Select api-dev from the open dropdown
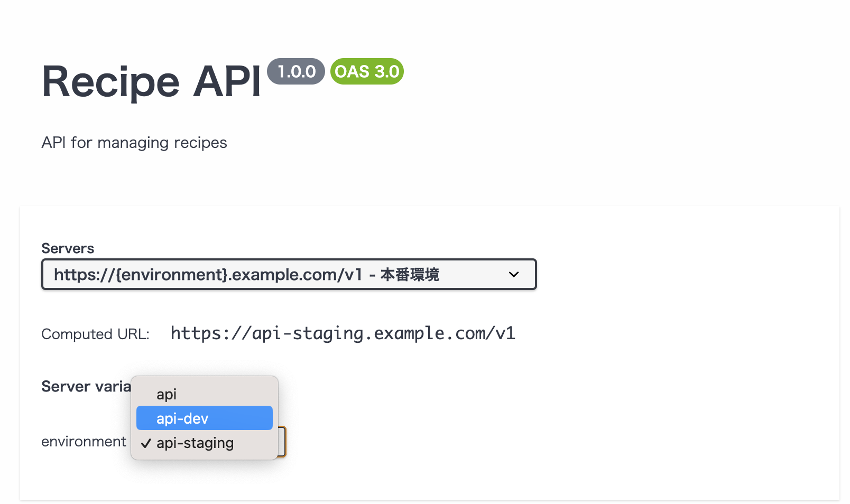 (182, 418)
